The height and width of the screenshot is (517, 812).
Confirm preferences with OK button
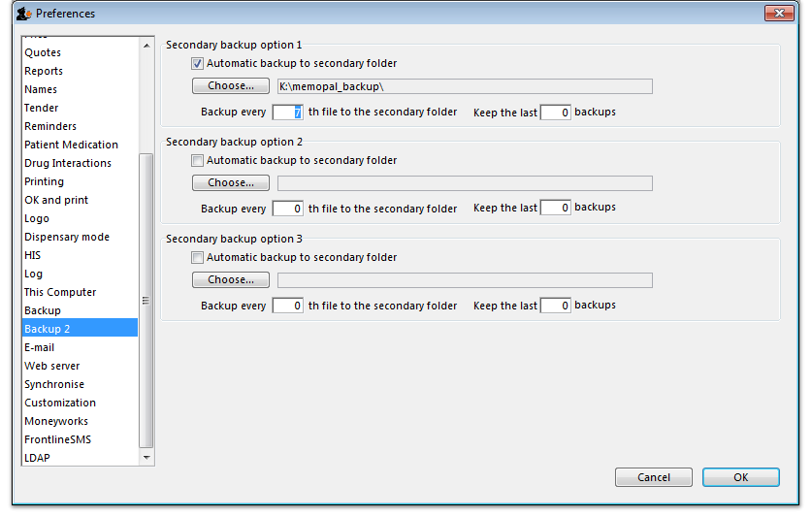740,477
